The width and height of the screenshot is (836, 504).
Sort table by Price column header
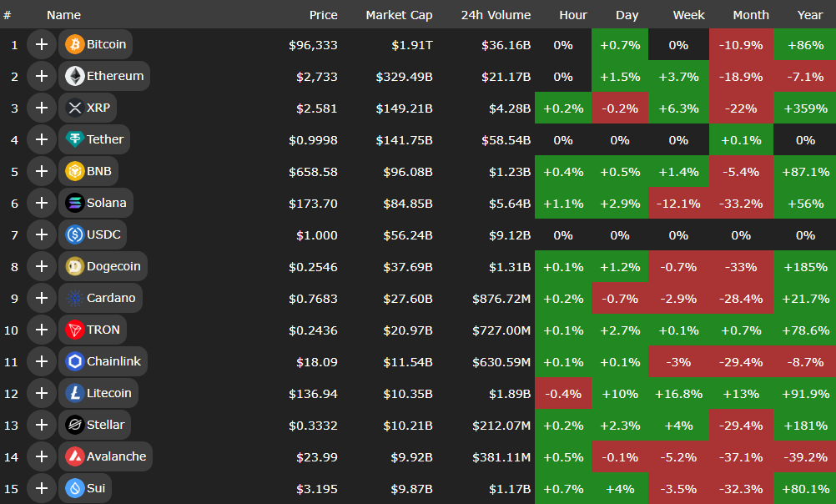coord(323,15)
